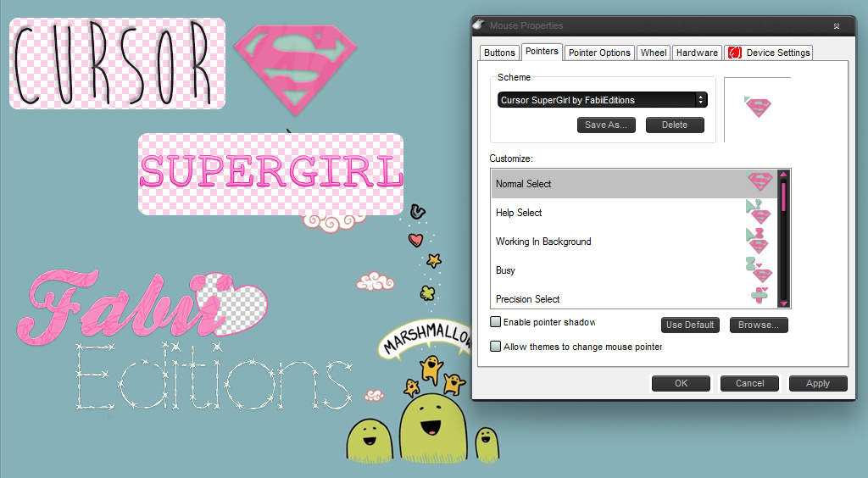868x478 pixels.
Task: Click the Use Default button
Action: coord(690,325)
